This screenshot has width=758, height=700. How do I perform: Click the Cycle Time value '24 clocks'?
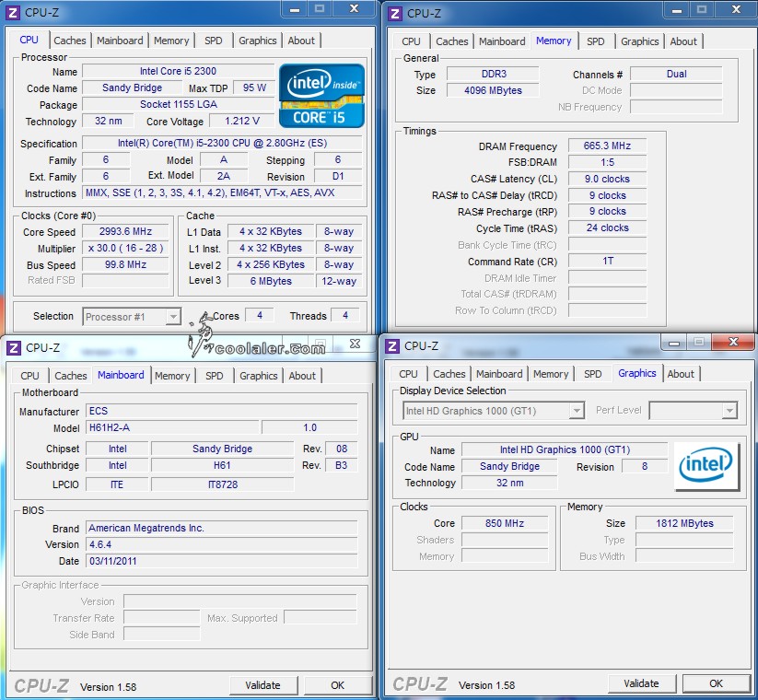tap(607, 228)
